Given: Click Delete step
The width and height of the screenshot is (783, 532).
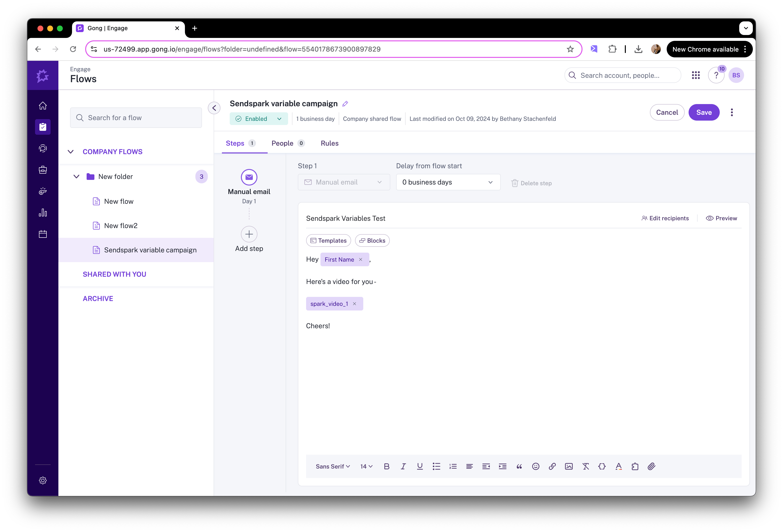Looking at the screenshot, I should point(531,183).
